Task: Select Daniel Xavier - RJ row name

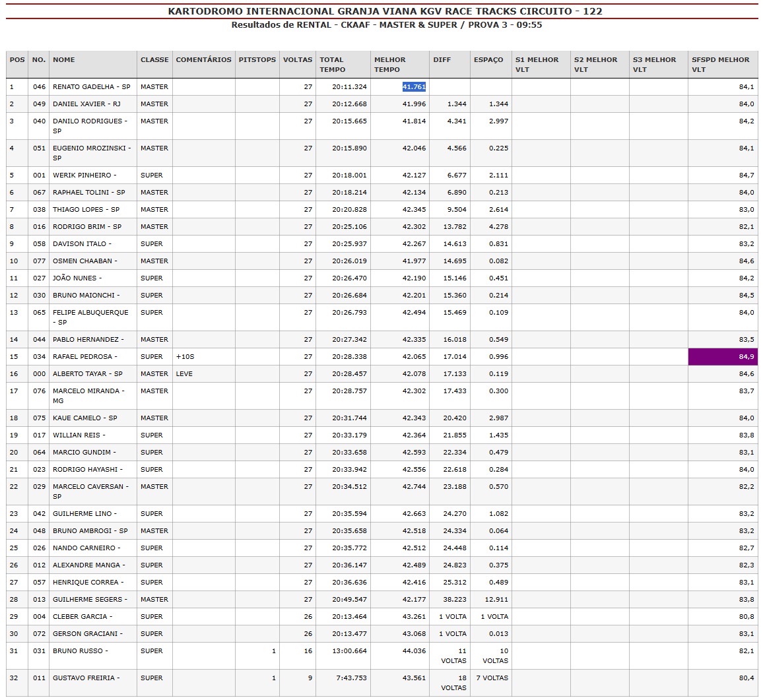Action: pyautogui.click(x=86, y=104)
